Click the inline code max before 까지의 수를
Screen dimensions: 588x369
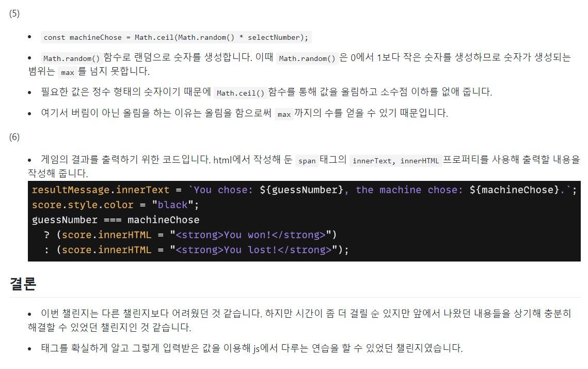coord(284,114)
